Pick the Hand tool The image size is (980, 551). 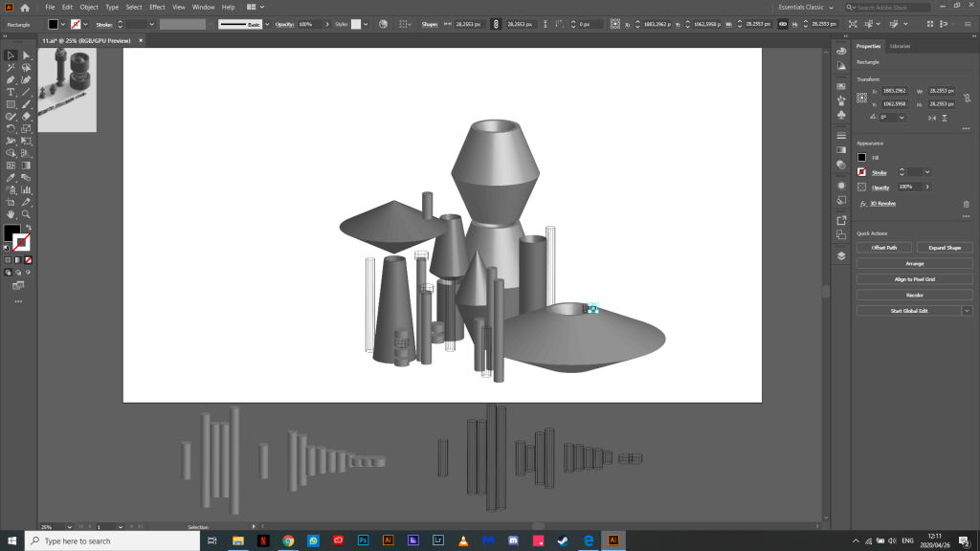tap(11, 214)
